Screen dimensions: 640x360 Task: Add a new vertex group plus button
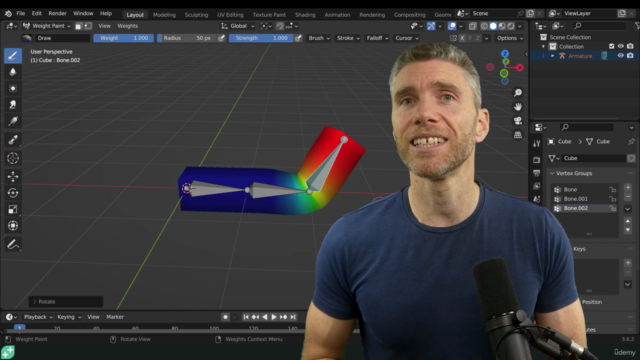628,188
